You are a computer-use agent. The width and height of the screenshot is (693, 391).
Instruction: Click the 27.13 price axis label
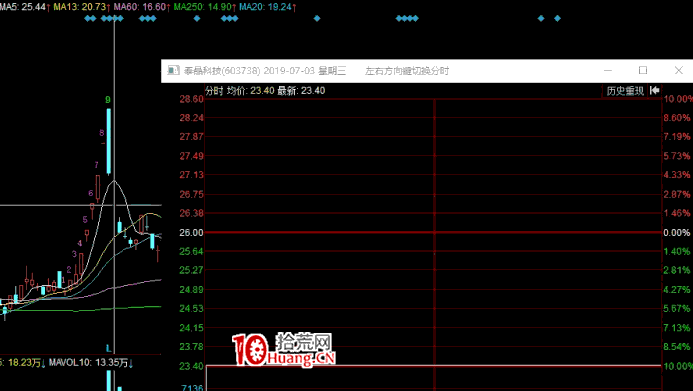pos(191,175)
